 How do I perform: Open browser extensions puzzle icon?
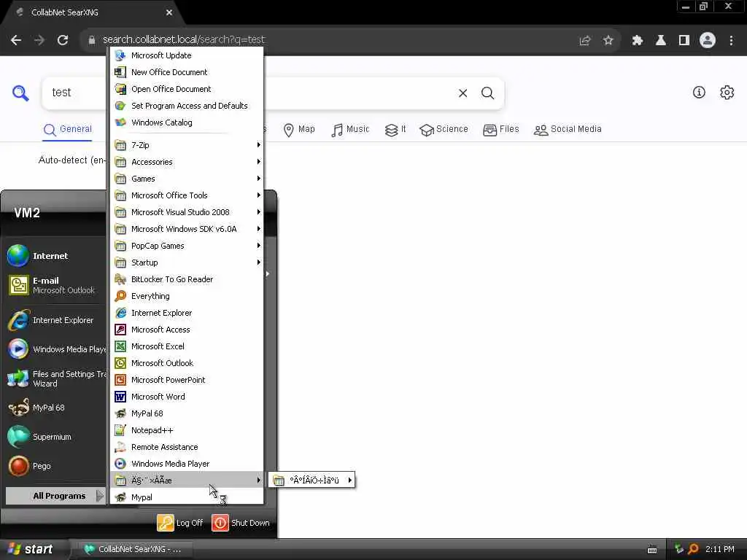click(x=637, y=41)
